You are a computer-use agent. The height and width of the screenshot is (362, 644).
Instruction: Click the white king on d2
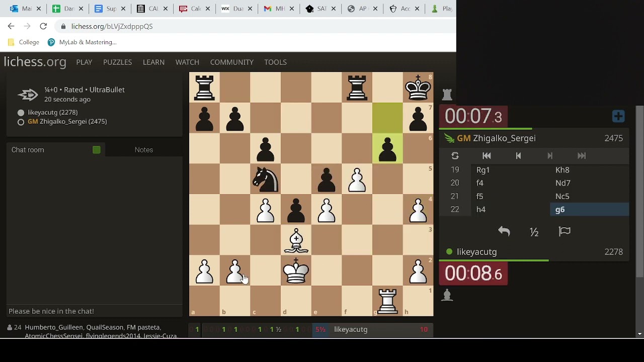[296, 270]
